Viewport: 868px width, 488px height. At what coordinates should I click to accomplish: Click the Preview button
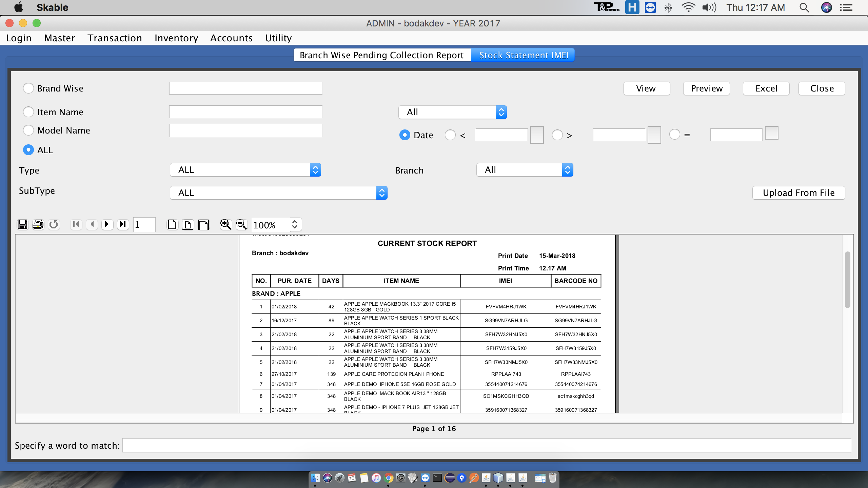[707, 88]
